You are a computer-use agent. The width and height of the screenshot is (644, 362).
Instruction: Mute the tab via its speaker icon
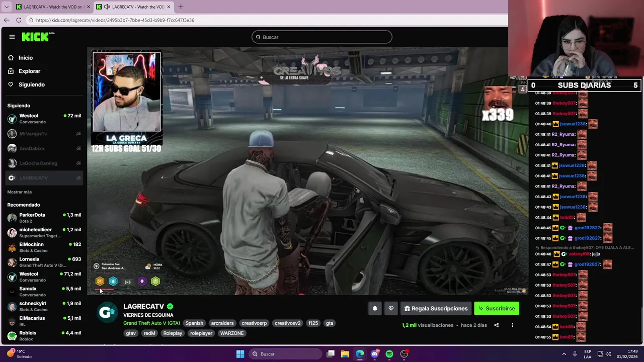tap(107, 7)
